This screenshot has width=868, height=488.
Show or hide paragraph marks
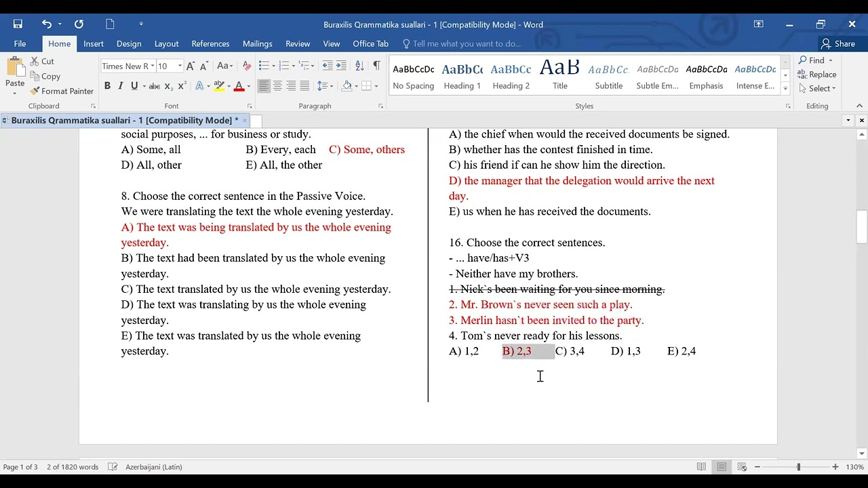(x=376, y=66)
